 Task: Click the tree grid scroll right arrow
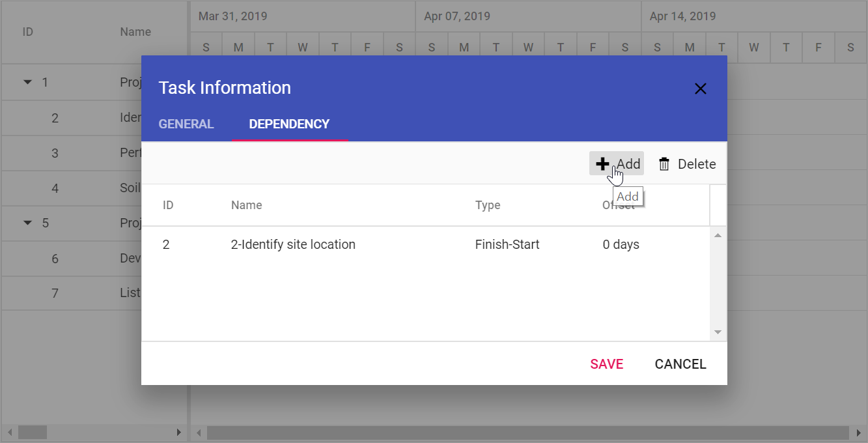tap(179, 433)
